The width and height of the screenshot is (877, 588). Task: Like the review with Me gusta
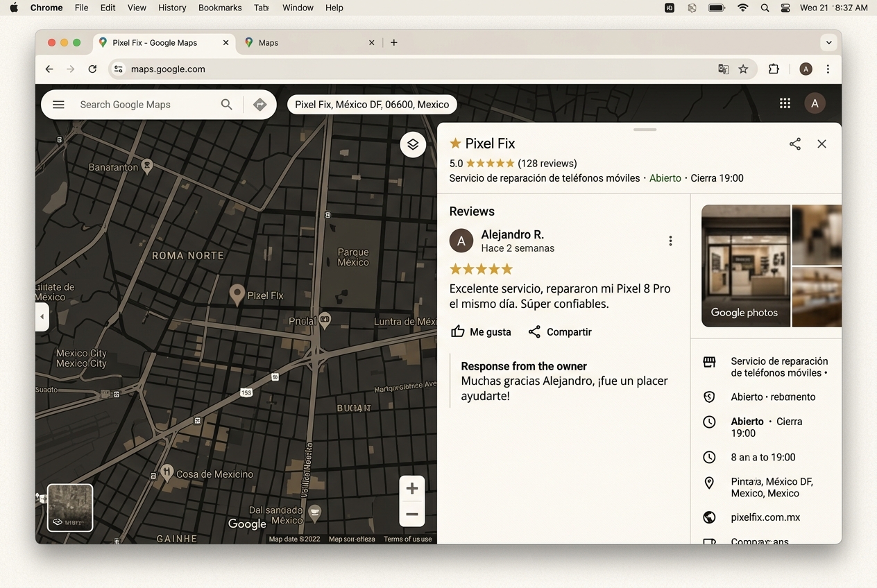pos(481,331)
